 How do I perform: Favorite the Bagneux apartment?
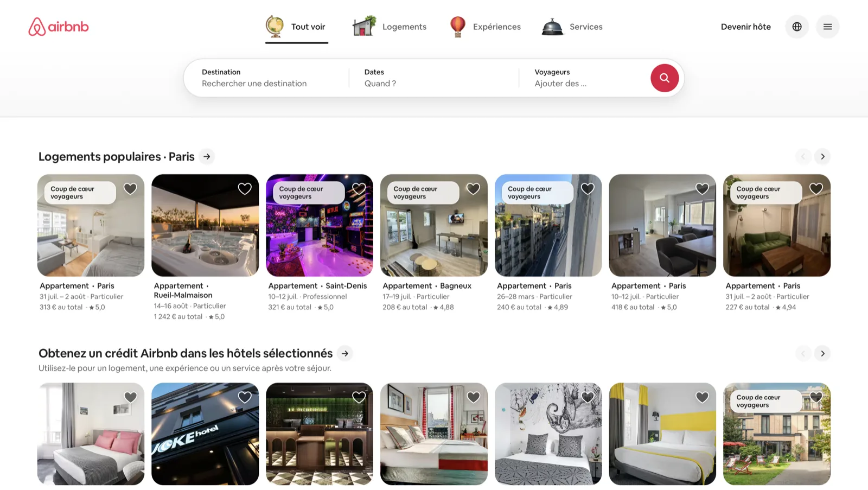point(473,189)
